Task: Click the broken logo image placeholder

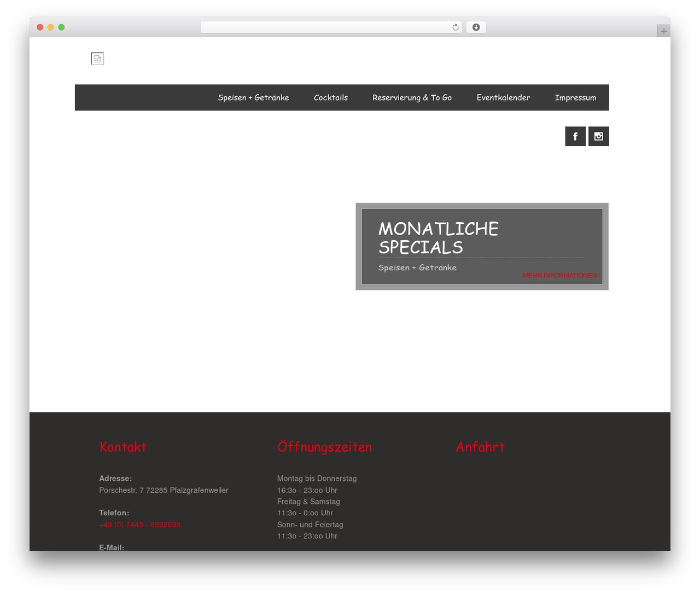Action: pos(97,59)
